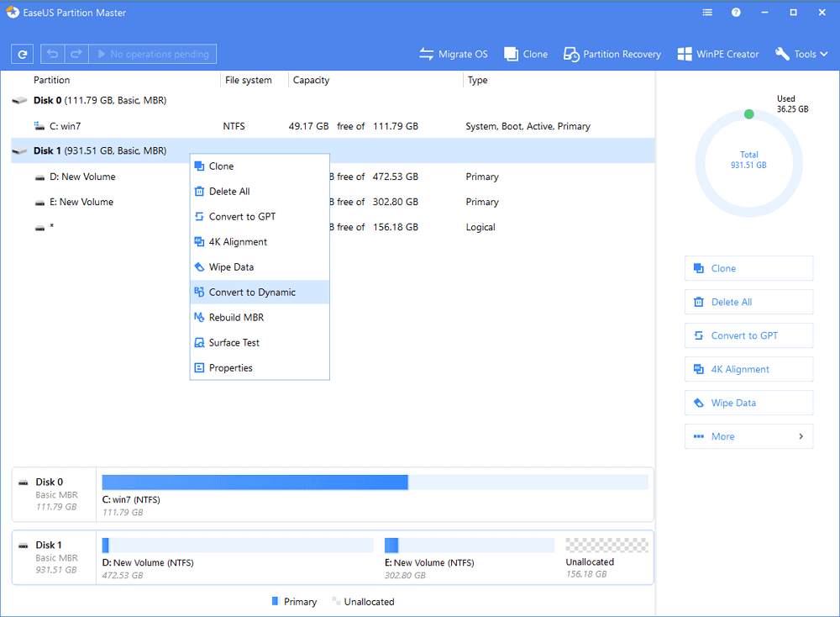Screen dimensions: 840x617
Task: Click the 156.18 GB capacity value in list
Action: 396,227
